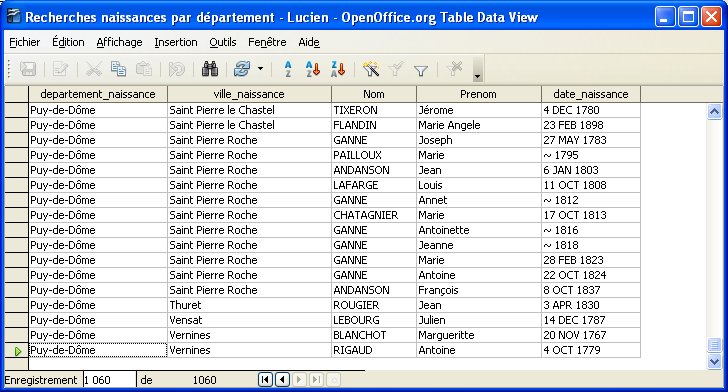Click the scrollbar down arrow
This screenshot has height=392, width=728.
pyautogui.click(x=714, y=361)
